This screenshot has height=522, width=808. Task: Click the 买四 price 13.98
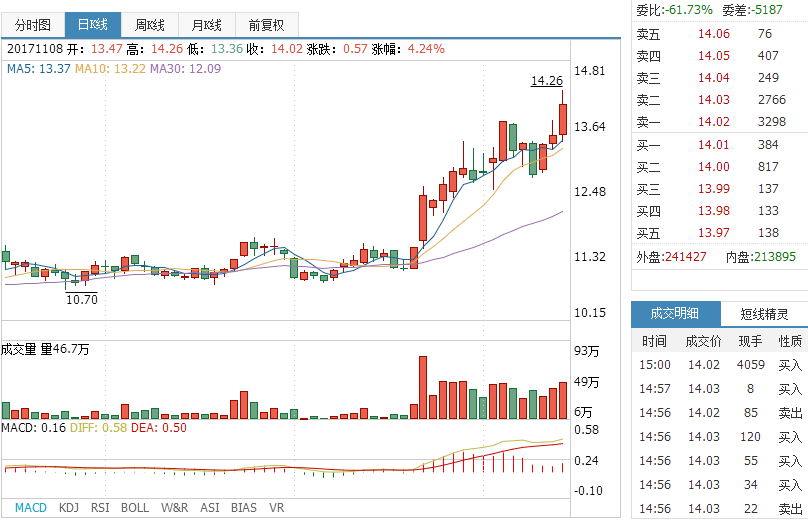coord(714,211)
